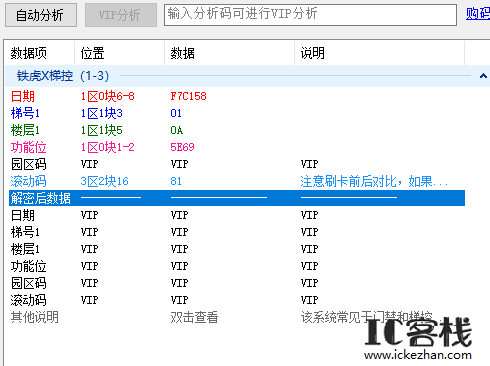Sort by the 数据项 column header
This screenshot has width=490, height=366.
[x=40, y=53]
